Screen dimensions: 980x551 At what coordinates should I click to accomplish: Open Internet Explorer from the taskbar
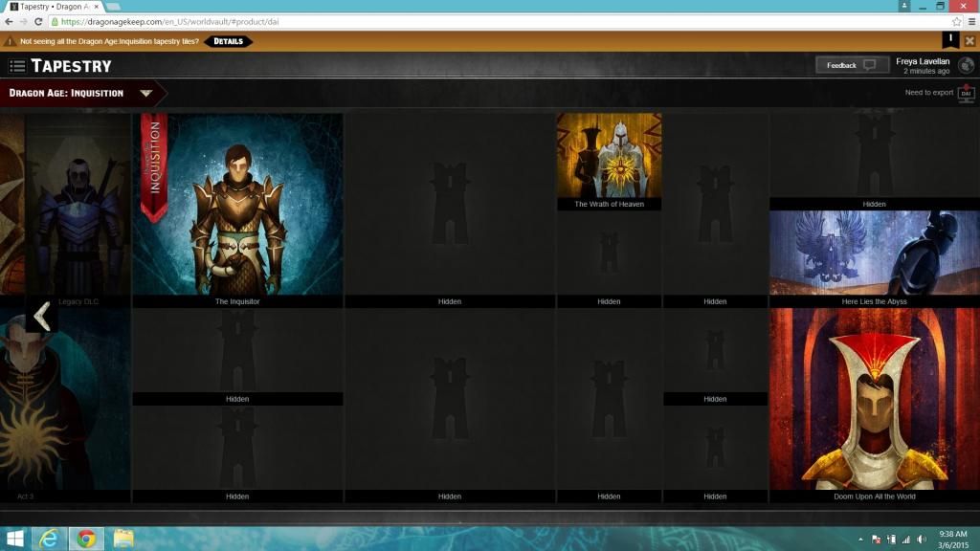49,539
